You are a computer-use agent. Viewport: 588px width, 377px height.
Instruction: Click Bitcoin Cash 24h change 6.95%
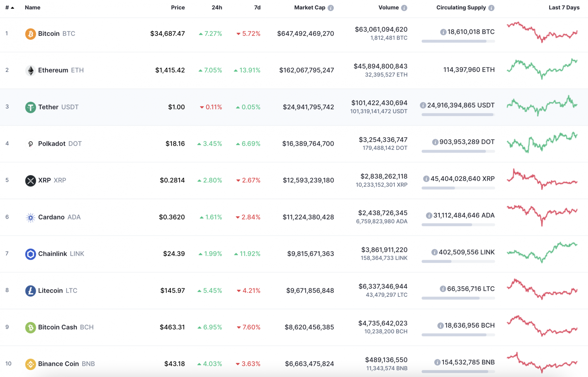point(210,327)
